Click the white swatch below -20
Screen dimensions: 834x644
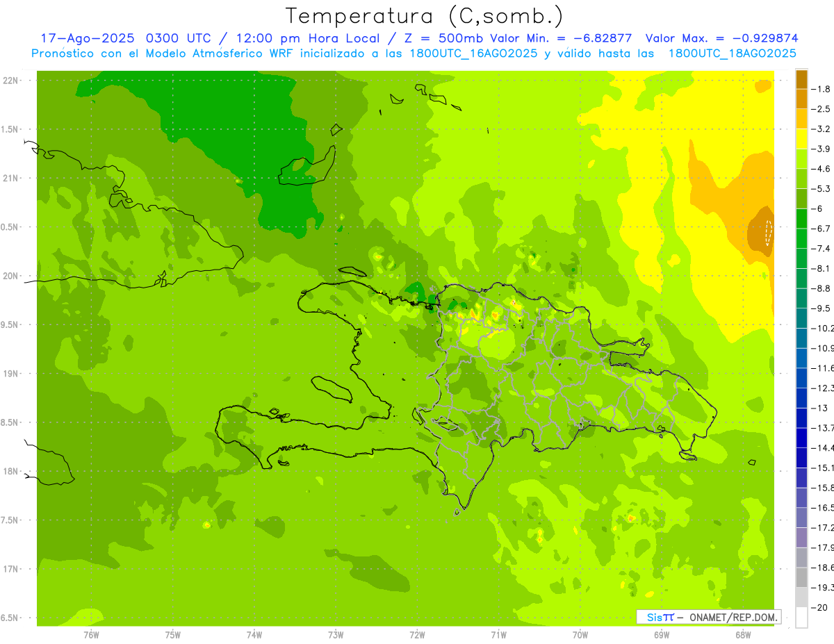click(801, 617)
